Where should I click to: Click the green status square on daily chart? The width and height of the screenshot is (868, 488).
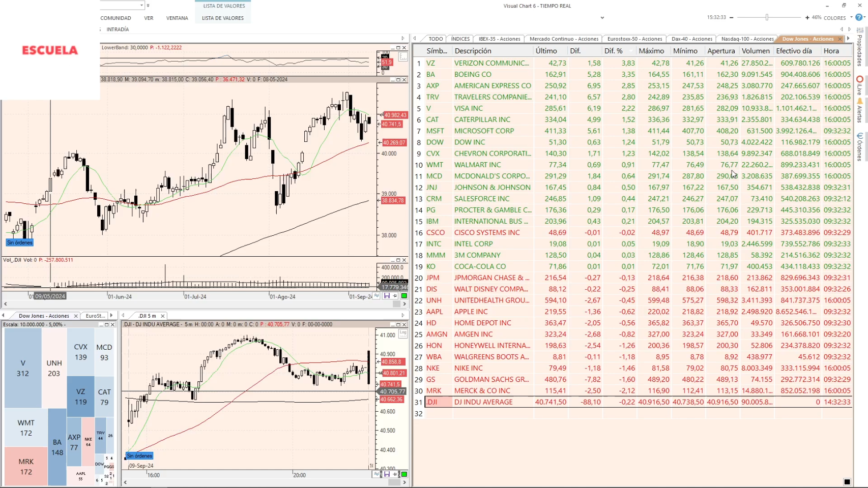coord(404,296)
